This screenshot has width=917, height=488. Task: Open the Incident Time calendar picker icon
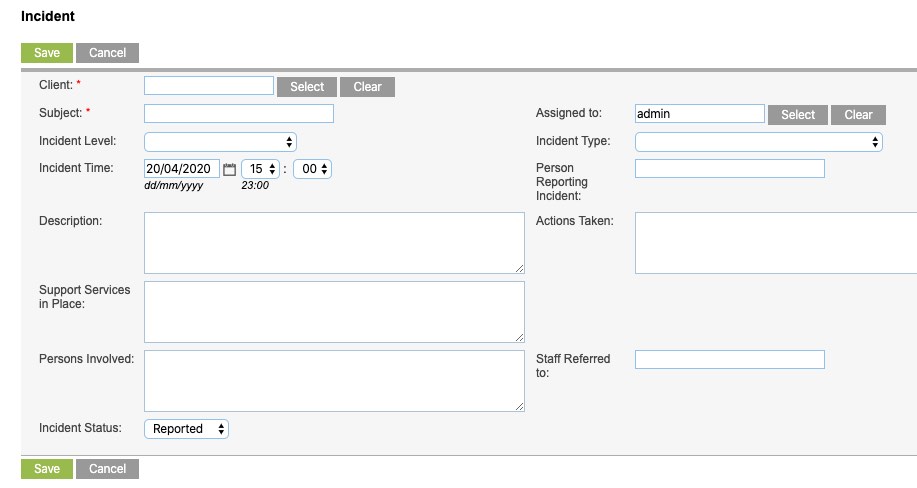[229, 170]
